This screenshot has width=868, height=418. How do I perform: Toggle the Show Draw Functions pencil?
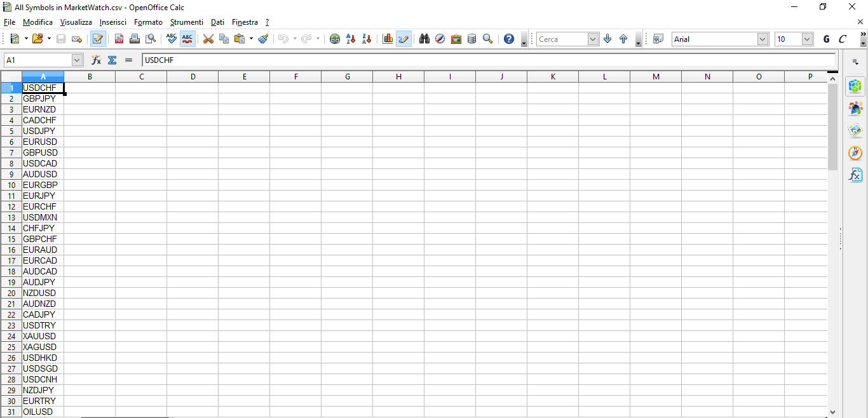click(x=403, y=39)
